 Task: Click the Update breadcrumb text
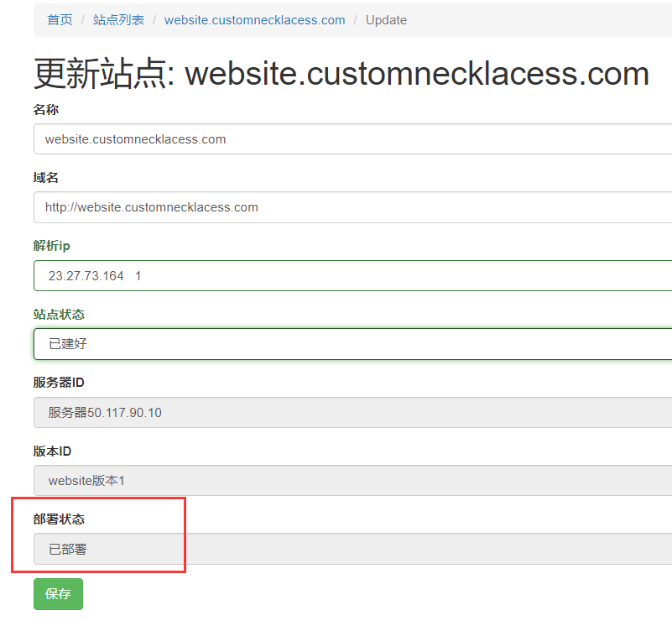[x=386, y=20]
